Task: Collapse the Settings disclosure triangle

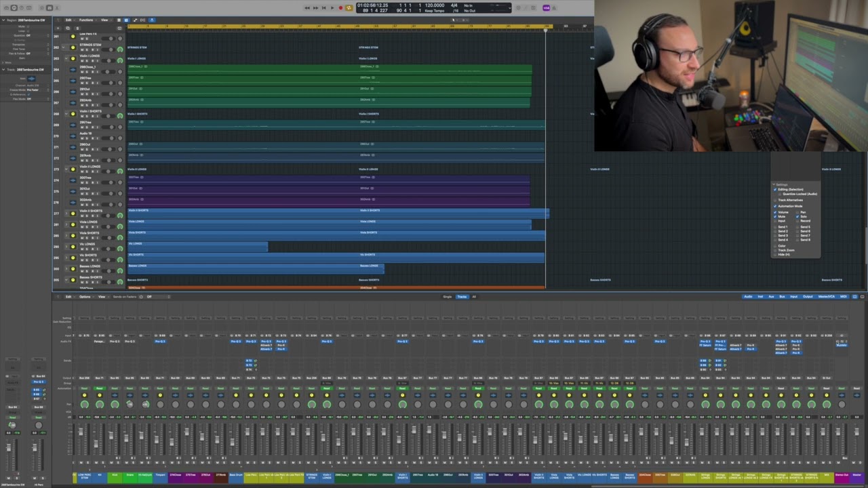Action: tap(774, 184)
